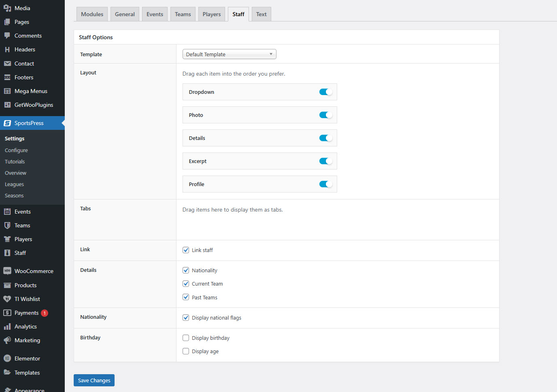Click the Players jersey icon

tap(7, 239)
